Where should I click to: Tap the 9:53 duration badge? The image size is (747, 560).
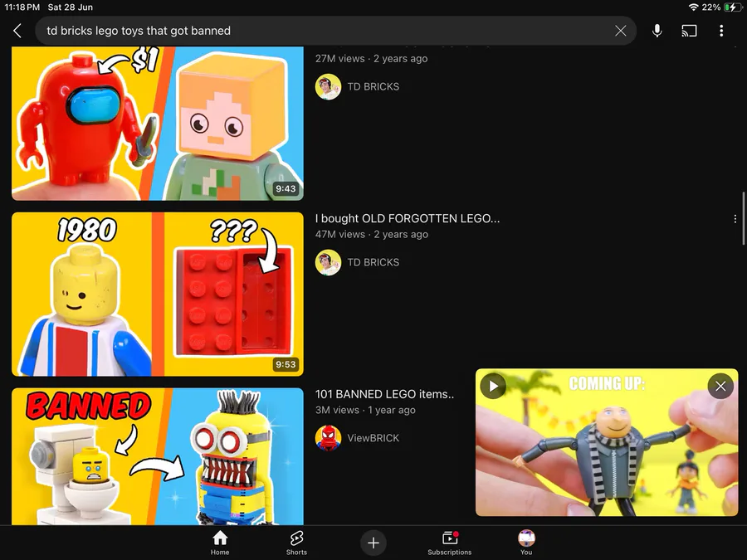tap(286, 364)
